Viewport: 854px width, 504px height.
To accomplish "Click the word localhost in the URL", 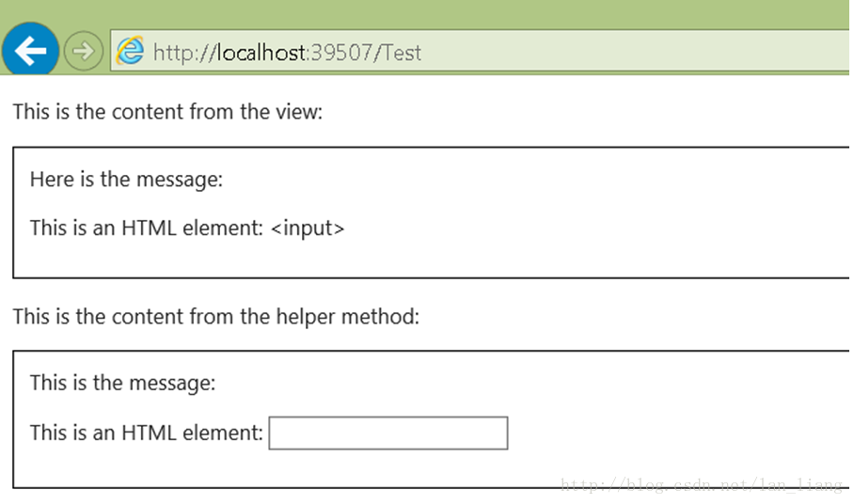I will (x=261, y=53).
